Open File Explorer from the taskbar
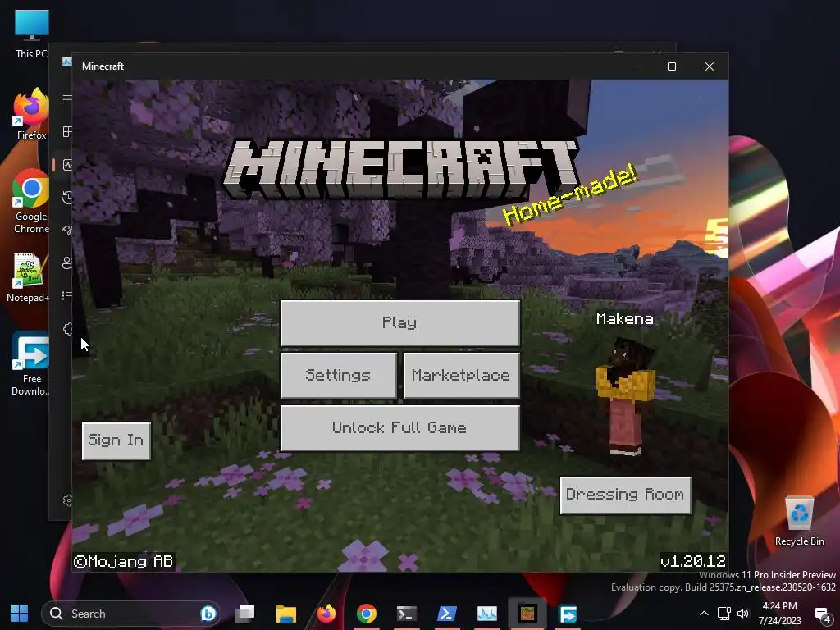 [x=286, y=614]
